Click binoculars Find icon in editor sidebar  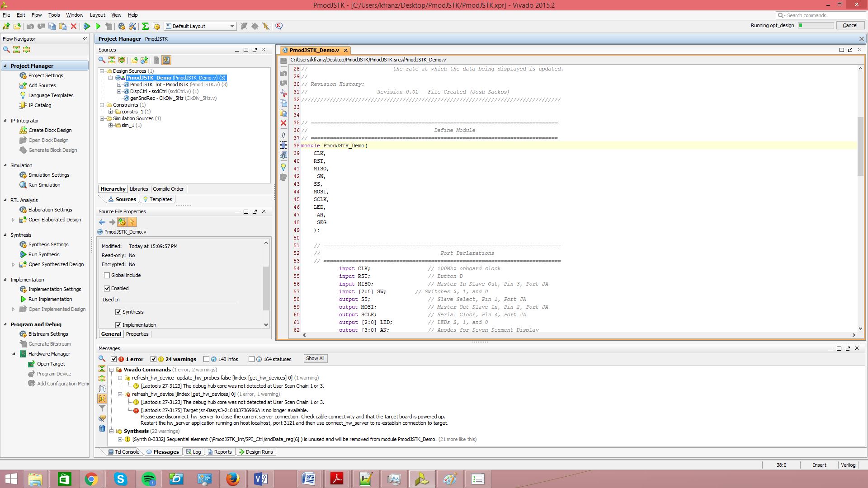click(283, 155)
